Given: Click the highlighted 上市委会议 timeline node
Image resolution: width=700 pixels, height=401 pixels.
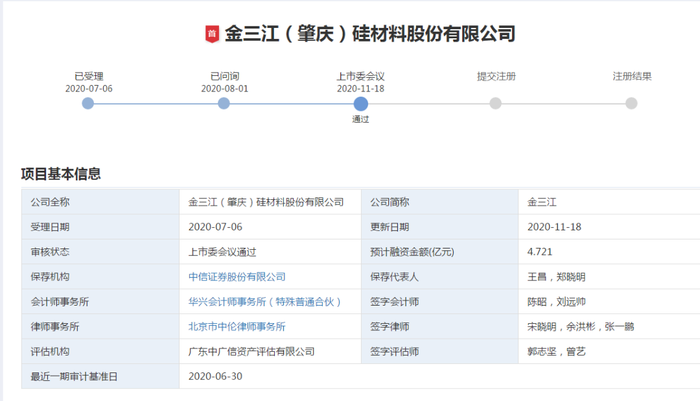Looking at the screenshot, I should tap(361, 104).
